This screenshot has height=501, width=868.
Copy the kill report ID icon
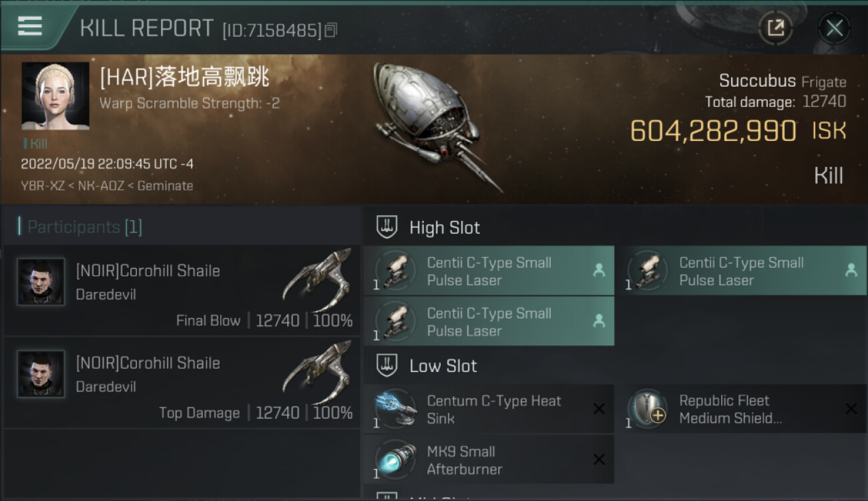[331, 30]
